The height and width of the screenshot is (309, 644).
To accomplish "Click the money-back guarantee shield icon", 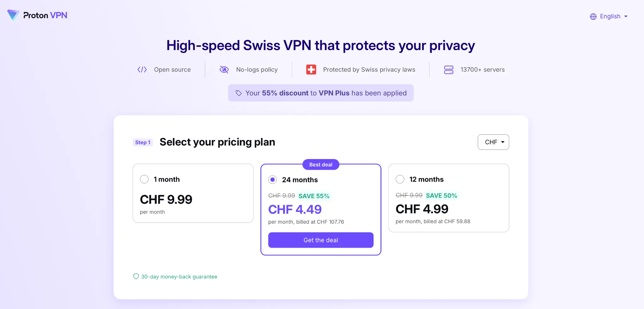I will tap(136, 276).
